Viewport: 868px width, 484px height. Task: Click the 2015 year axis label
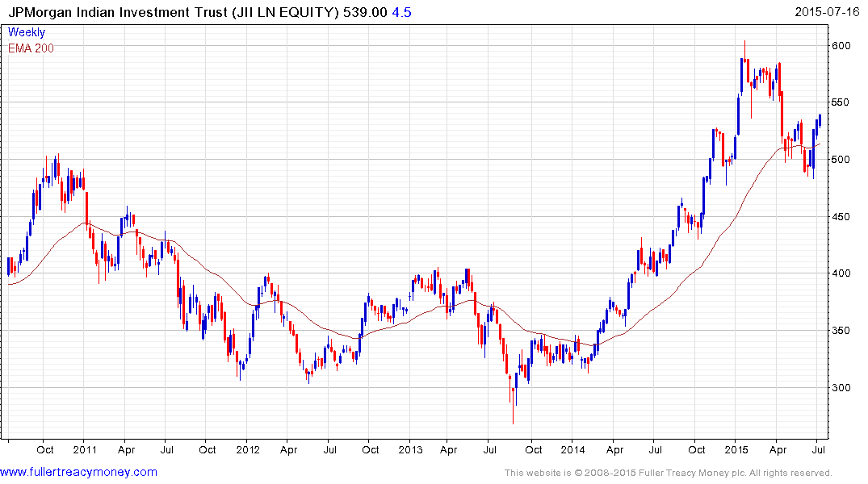[x=736, y=449]
